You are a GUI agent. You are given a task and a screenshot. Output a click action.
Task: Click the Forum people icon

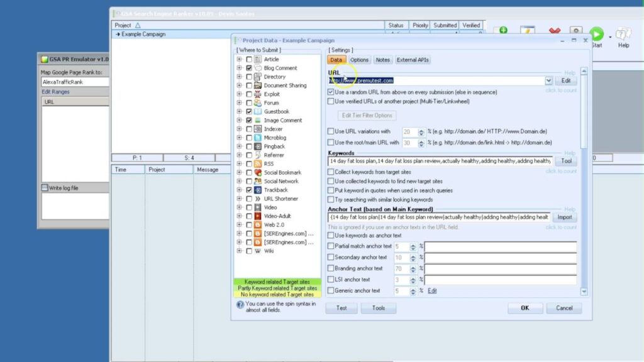click(x=258, y=102)
